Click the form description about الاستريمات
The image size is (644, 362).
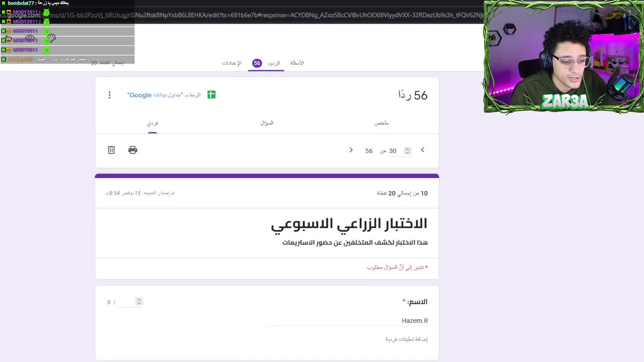(355, 243)
